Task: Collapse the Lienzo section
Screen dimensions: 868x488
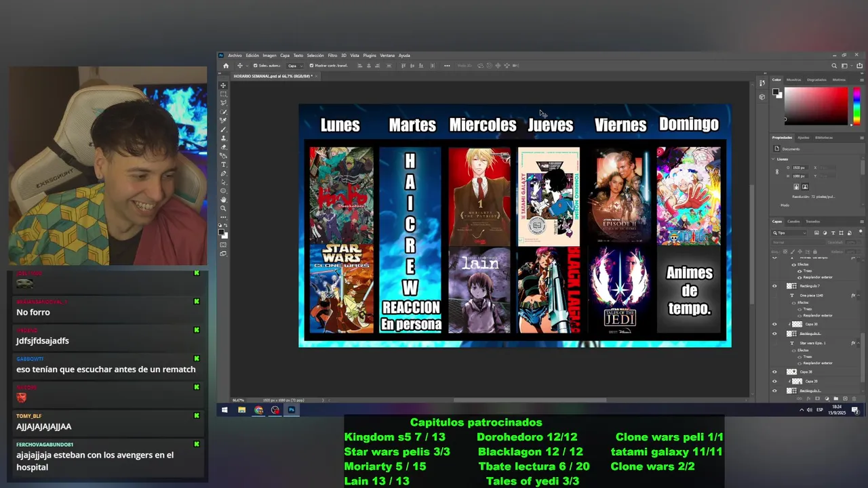Action: [x=773, y=159]
